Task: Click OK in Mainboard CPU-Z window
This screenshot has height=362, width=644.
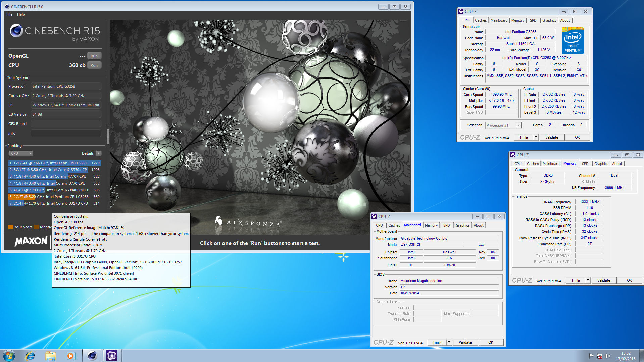Action: coord(491,342)
